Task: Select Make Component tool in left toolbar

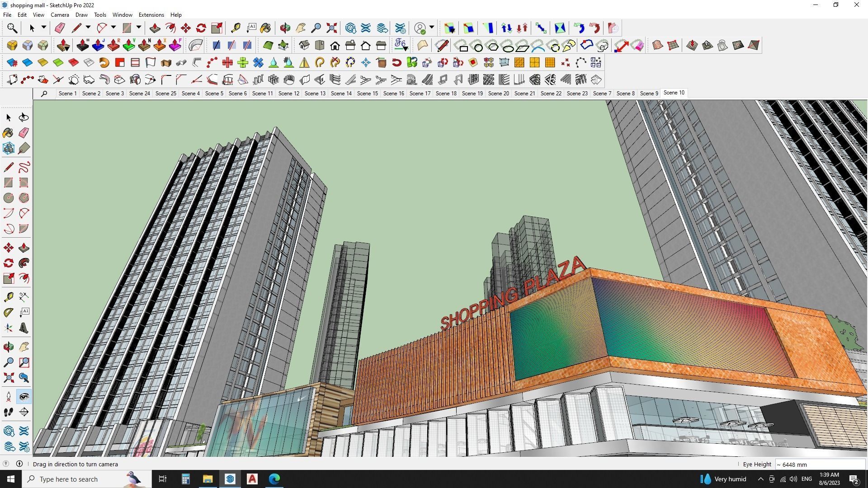Action: (x=9, y=148)
